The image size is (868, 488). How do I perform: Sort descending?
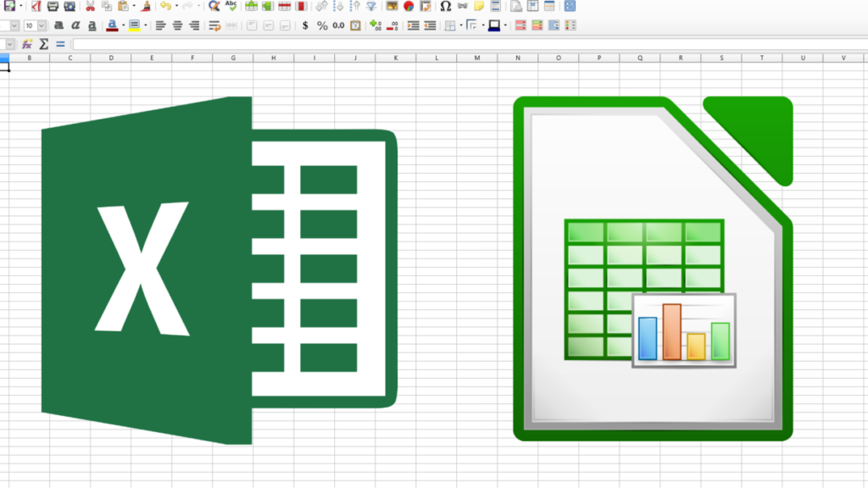click(x=355, y=6)
